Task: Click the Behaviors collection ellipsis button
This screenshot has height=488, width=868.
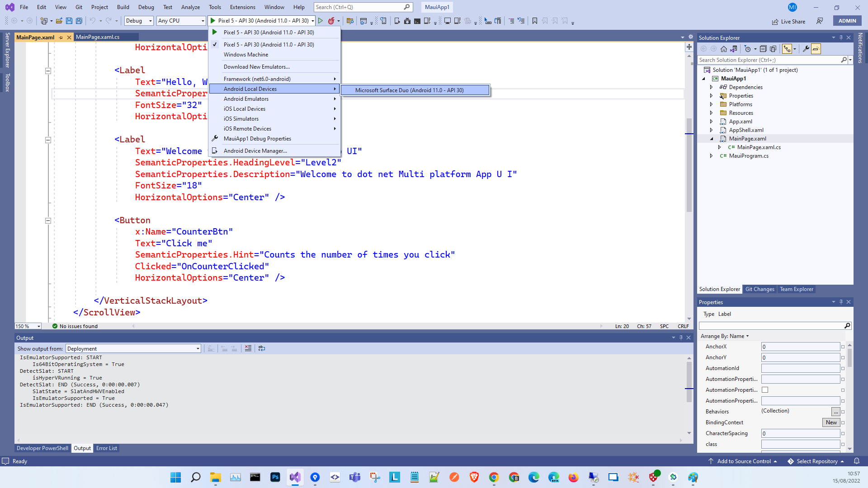Action: click(x=835, y=412)
